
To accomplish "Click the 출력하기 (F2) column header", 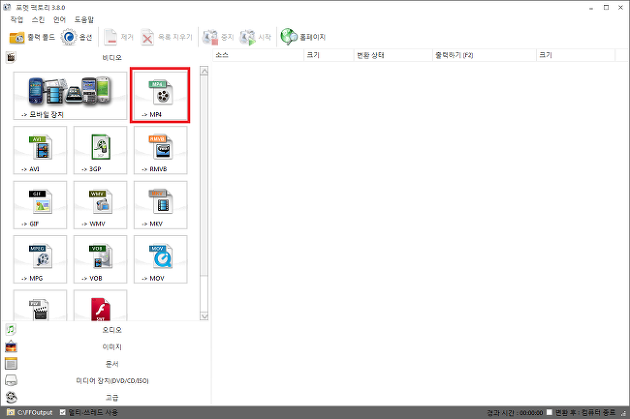I will 484,55.
